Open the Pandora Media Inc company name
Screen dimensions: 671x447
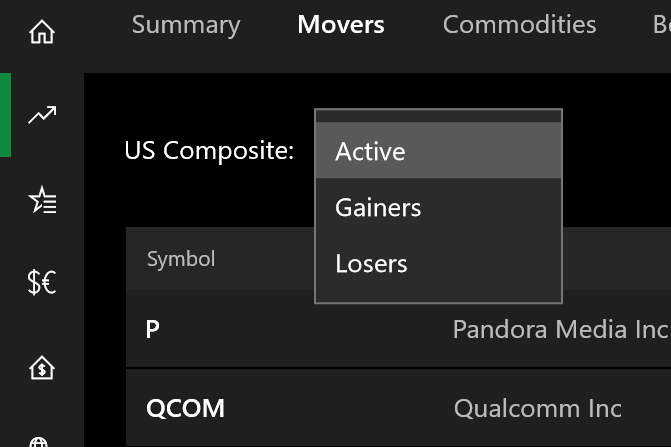click(561, 329)
